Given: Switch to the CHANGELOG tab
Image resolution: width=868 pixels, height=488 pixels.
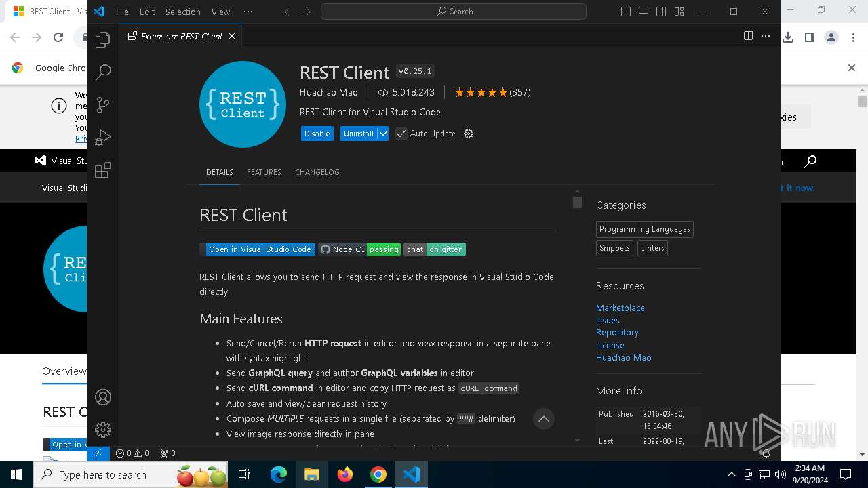Looking at the screenshot, I should [x=317, y=172].
